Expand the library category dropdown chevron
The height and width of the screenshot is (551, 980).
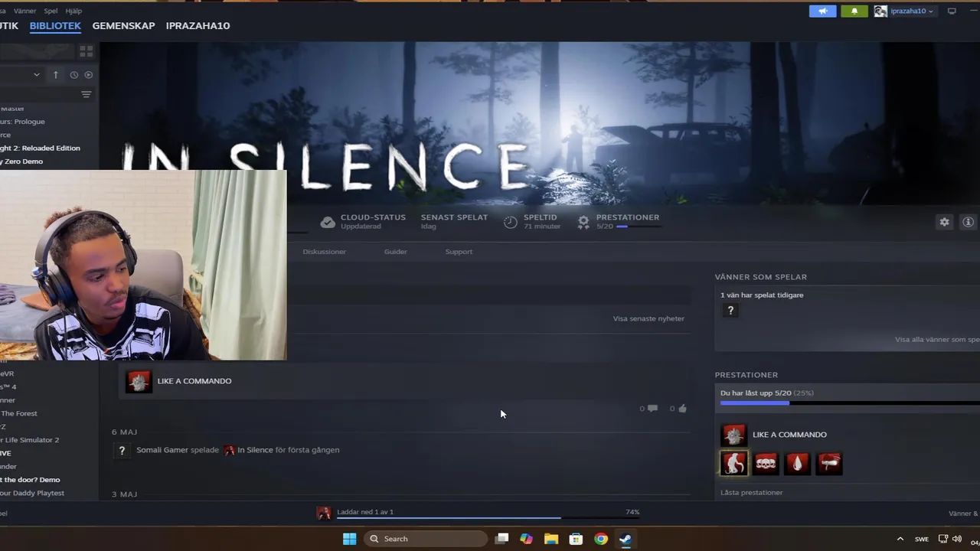(36, 75)
